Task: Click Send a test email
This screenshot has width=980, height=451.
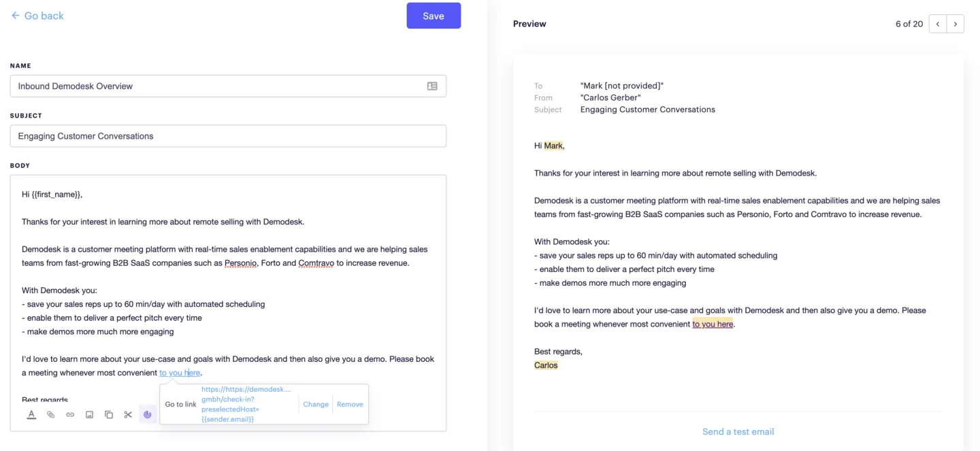Action: pos(738,431)
